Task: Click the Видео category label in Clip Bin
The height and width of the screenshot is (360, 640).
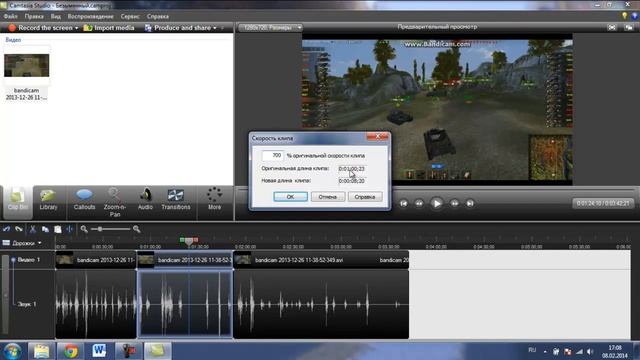Action: tap(13, 40)
